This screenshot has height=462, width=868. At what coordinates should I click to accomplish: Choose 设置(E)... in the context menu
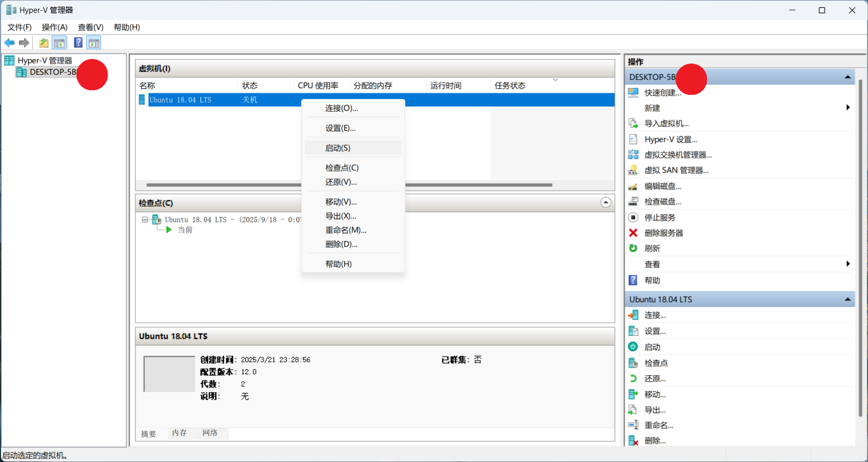(353, 128)
